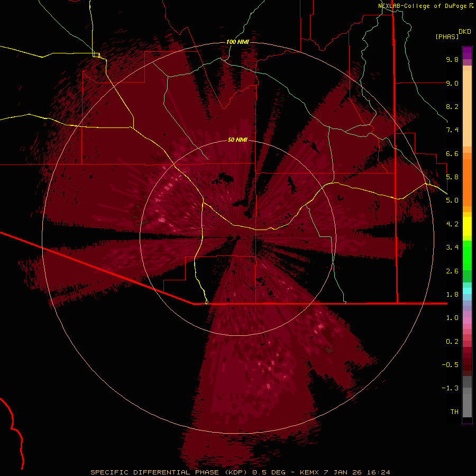Click the 50 NMI range ring label
476x476 pixels.
coord(237,140)
